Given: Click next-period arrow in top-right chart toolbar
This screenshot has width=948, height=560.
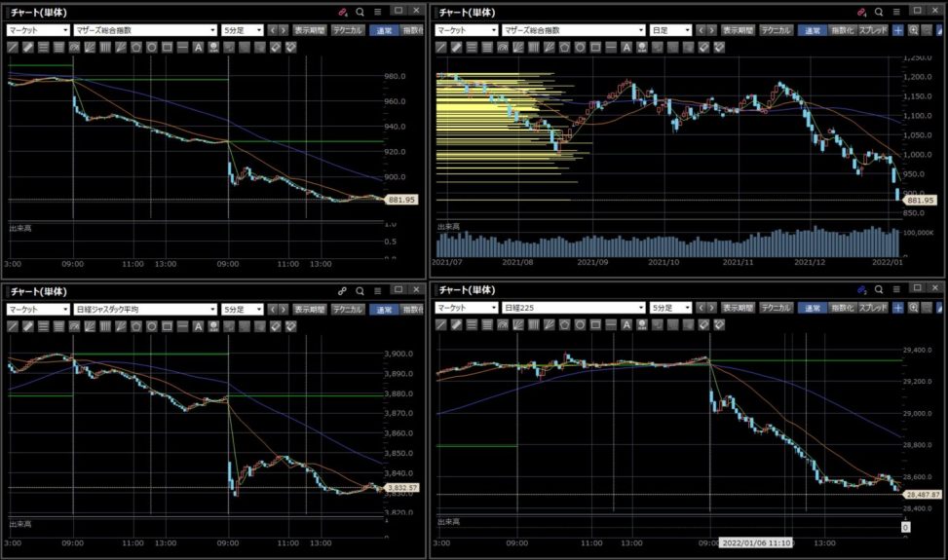Looking at the screenshot, I should coord(711,30).
